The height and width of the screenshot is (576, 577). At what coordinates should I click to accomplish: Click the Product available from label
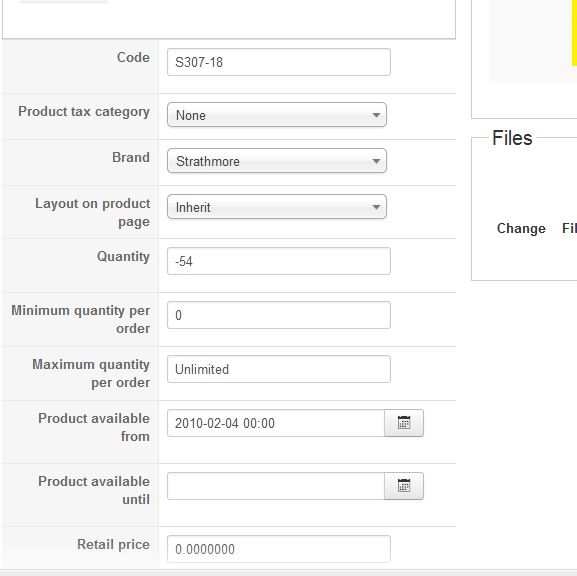point(94,427)
